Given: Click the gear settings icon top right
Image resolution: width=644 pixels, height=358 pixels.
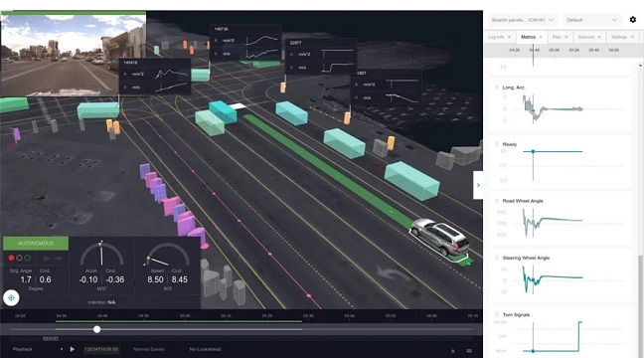Looking at the screenshot, I should coord(632,20).
